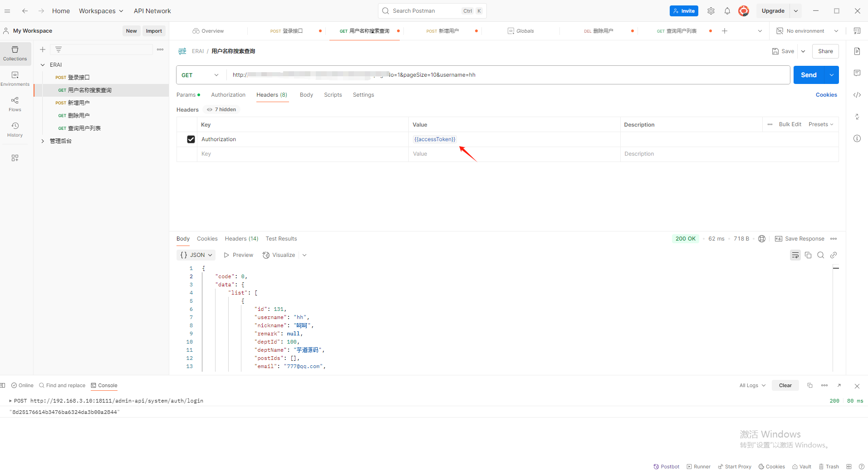Toggle line wrapping in the response viewer
Image resolution: width=868 pixels, height=472 pixels.
coord(795,255)
